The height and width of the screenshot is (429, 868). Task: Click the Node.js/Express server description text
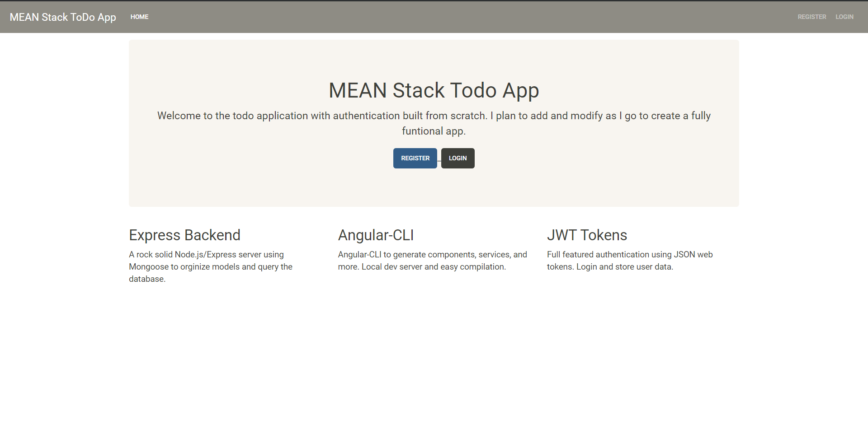(211, 261)
